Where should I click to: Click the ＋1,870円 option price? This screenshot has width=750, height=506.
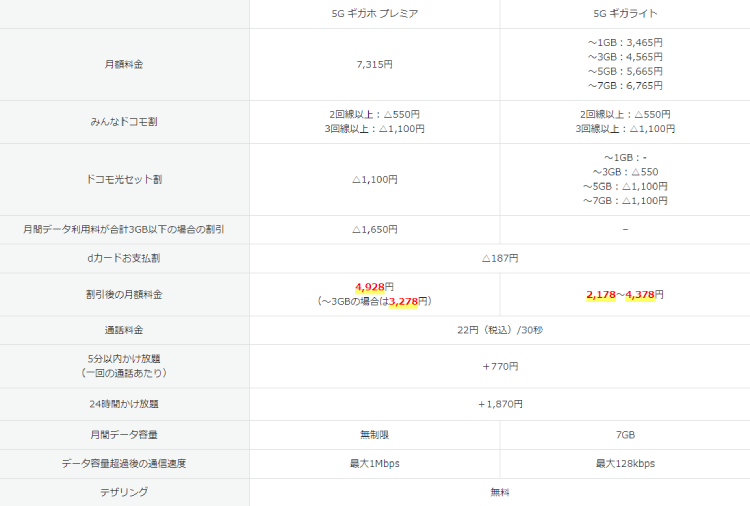tap(499, 404)
